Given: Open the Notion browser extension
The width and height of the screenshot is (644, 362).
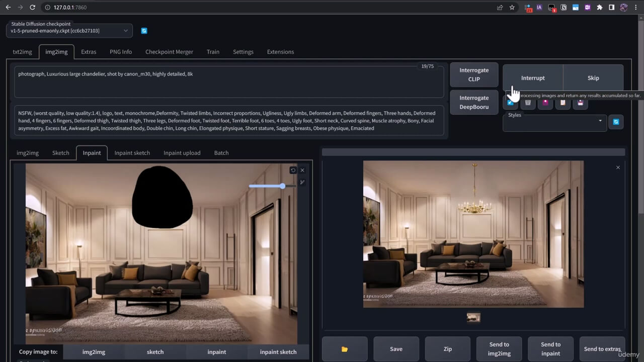Looking at the screenshot, I should [x=563, y=8].
